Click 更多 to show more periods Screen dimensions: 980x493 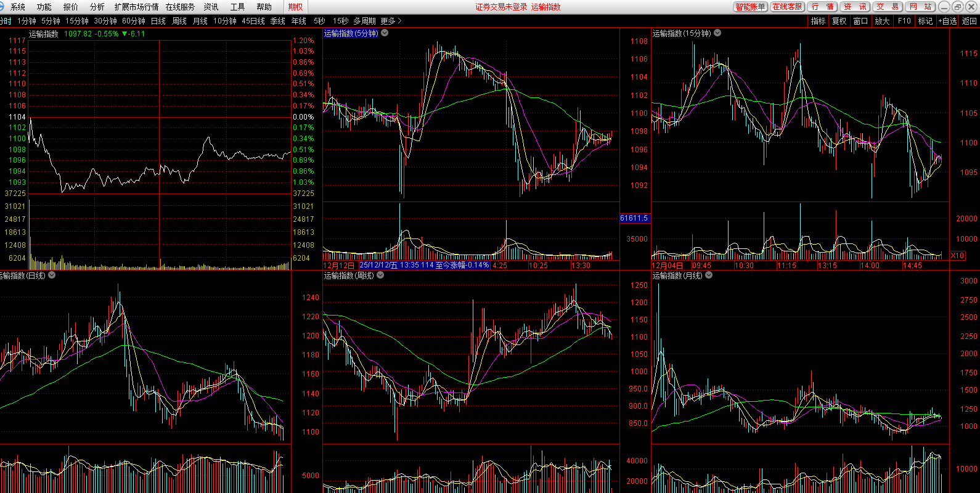click(390, 21)
